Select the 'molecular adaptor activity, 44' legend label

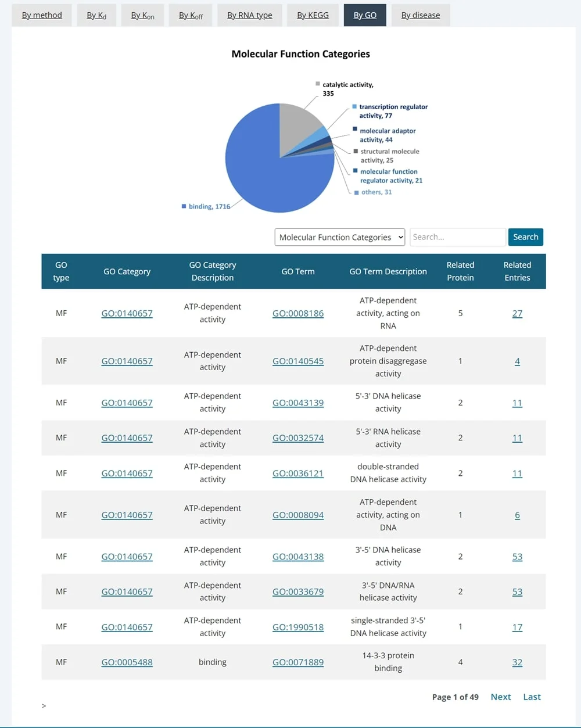388,135
